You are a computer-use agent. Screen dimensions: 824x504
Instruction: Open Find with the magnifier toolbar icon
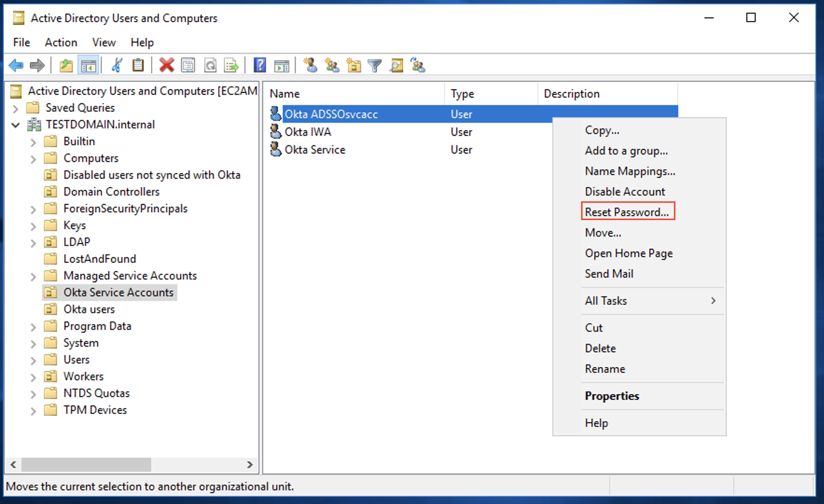tap(397, 65)
